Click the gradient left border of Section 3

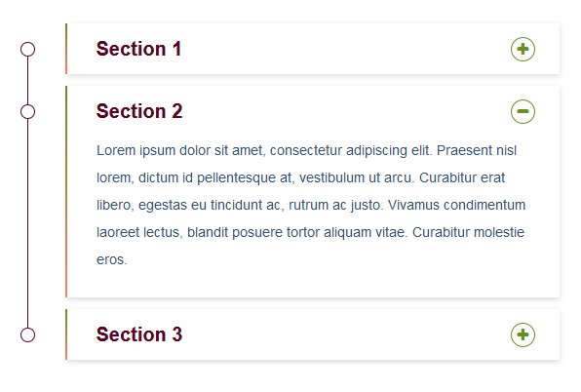click(x=66, y=334)
